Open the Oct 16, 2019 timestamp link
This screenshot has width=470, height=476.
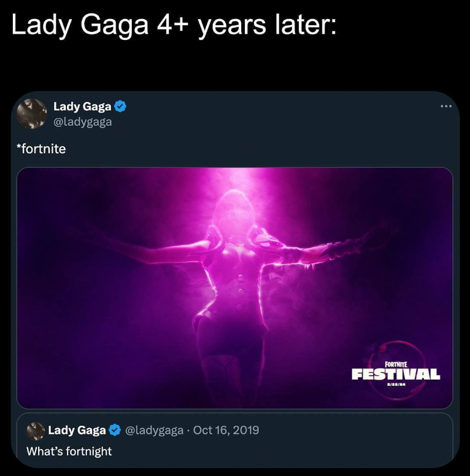(226, 430)
